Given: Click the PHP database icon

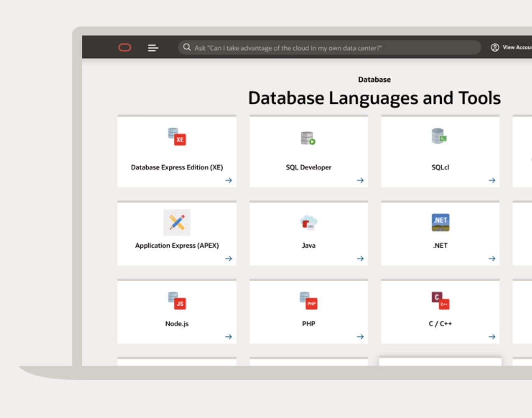Looking at the screenshot, I should 308,301.
